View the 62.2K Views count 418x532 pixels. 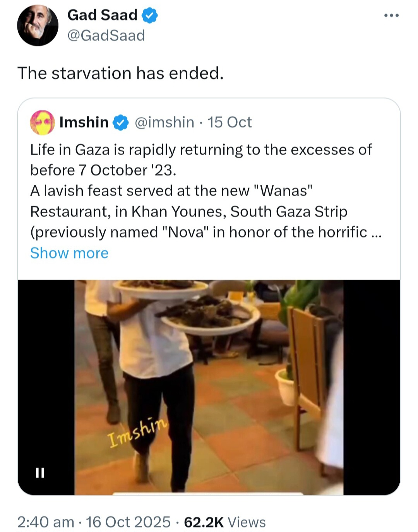pyautogui.click(x=225, y=522)
